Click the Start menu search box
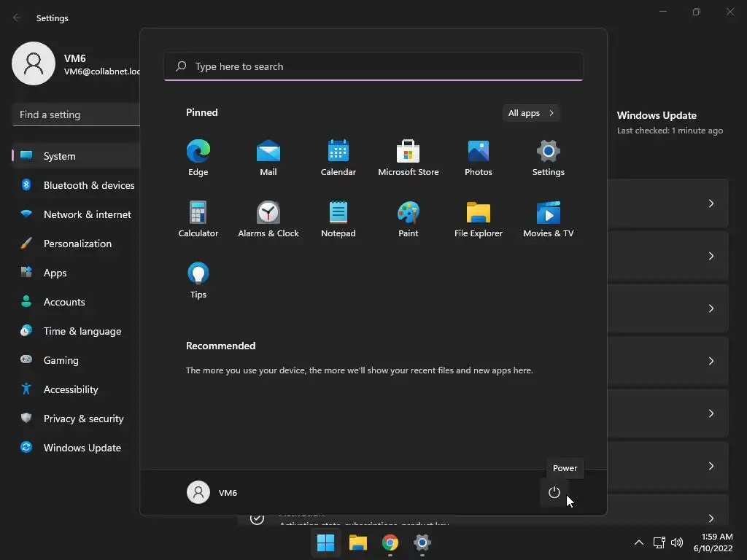 pyautogui.click(x=373, y=66)
